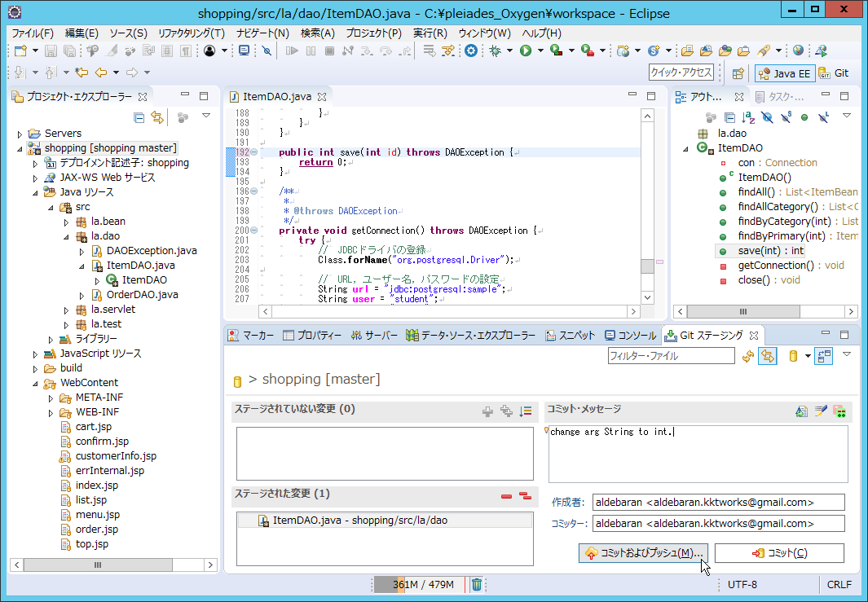Click the Debug icon in the toolbar
Screen dimensions: 868x602
click(x=496, y=50)
